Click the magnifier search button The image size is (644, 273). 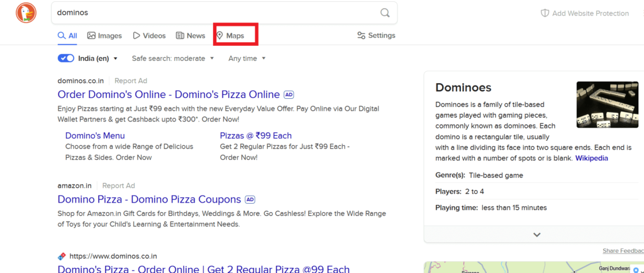[385, 13]
